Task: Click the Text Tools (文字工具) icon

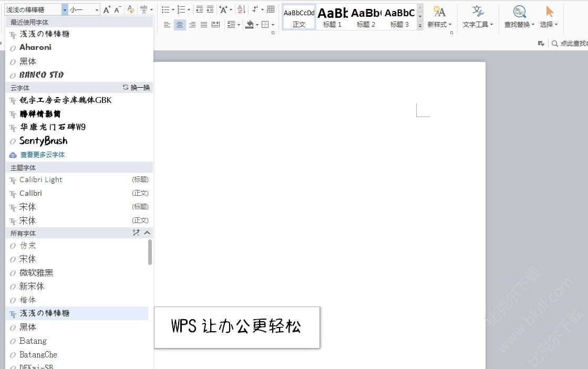Action: pyautogui.click(x=477, y=12)
